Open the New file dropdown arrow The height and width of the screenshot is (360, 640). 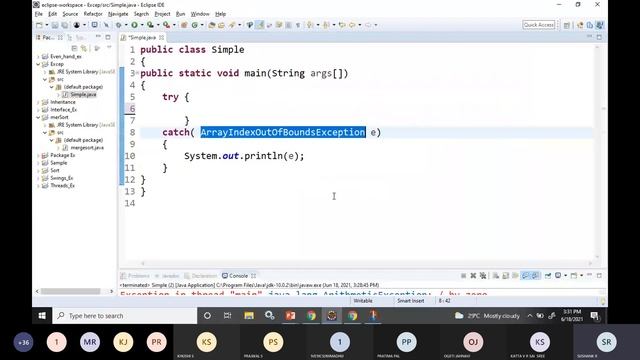[x=47, y=25]
